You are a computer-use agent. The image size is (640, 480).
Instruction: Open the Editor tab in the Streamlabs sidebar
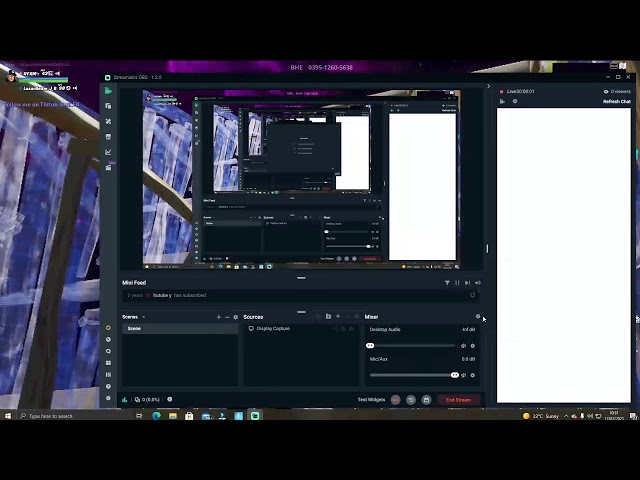tap(108, 91)
